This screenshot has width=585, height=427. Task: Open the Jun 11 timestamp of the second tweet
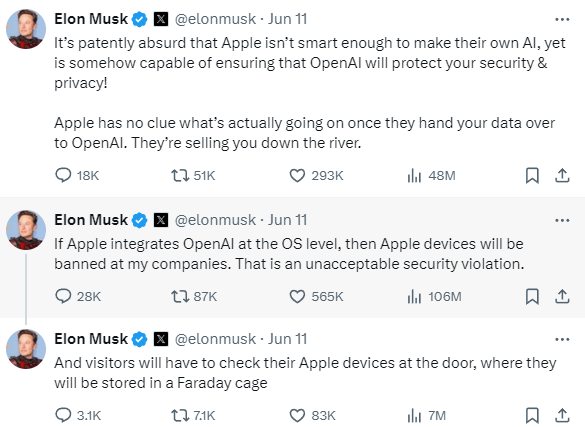[287, 220]
